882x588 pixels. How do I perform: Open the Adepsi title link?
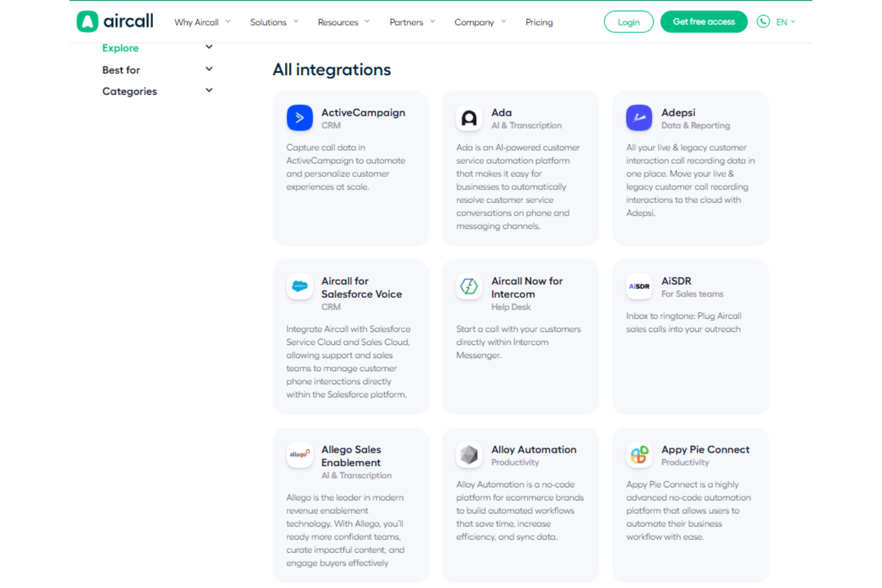[x=678, y=113]
